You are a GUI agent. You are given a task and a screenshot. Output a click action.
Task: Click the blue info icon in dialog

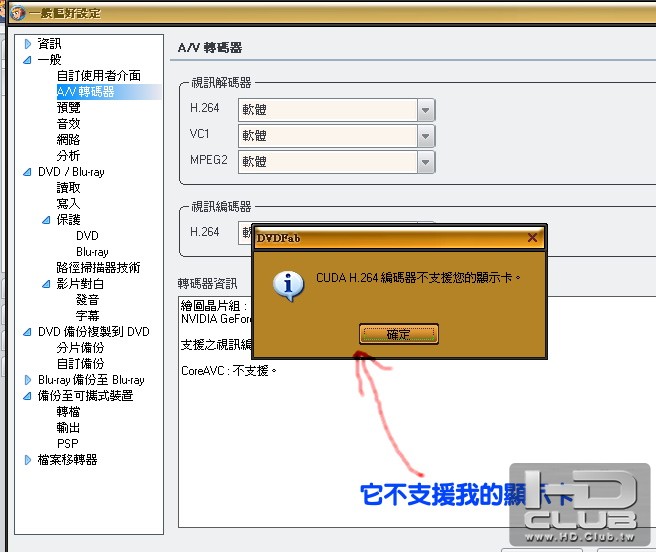coord(288,286)
